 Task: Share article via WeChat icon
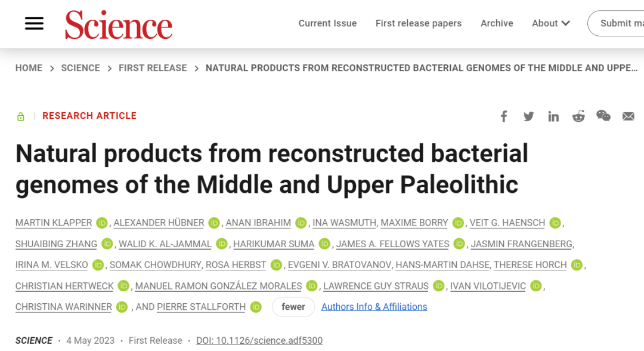(x=603, y=116)
